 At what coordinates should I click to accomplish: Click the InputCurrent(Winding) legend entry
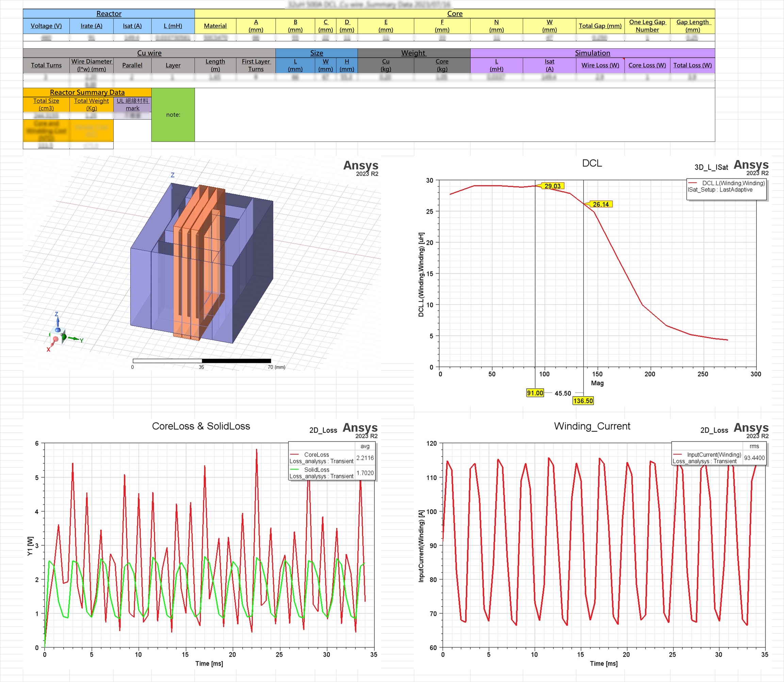tap(714, 454)
